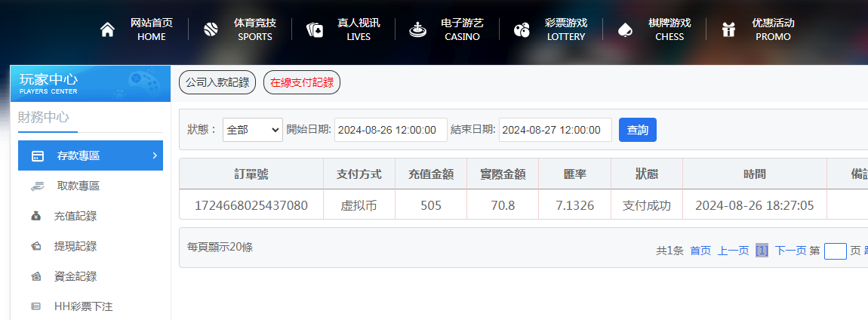Image resolution: width=868 pixels, height=320 pixels.
Task: Go to 下一页 in pagination
Action: [x=790, y=251]
